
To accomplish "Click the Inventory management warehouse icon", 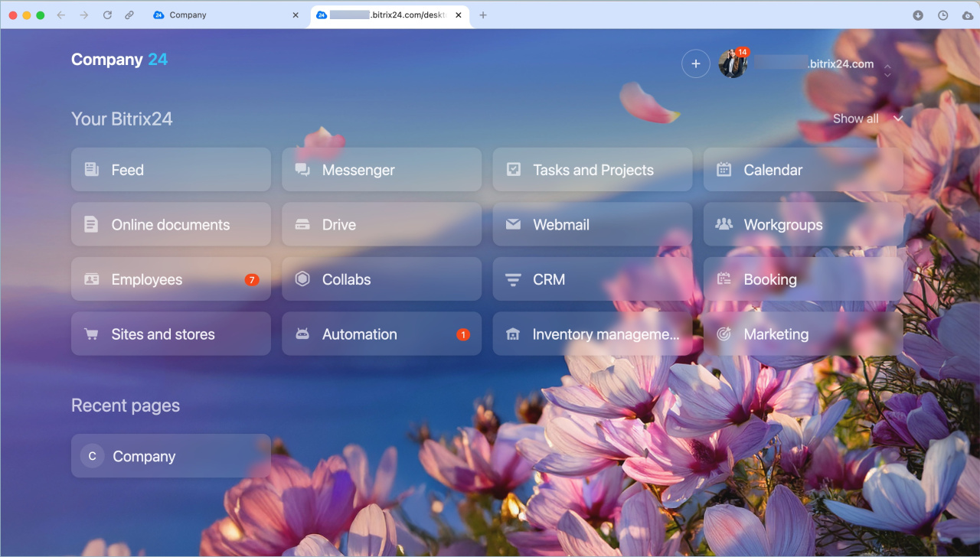I will [x=513, y=334].
